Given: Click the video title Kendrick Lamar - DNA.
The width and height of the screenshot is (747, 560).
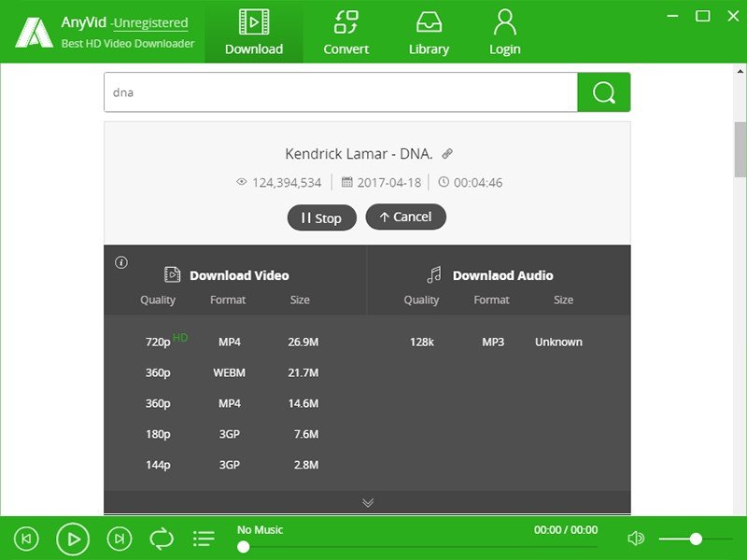Looking at the screenshot, I should click(x=359, y=154).
